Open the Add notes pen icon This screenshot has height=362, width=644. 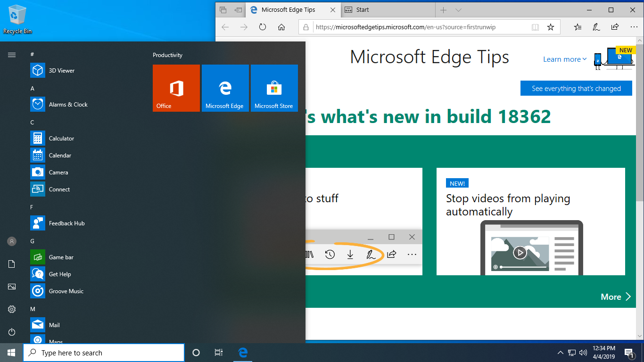[x=596, y=27]
